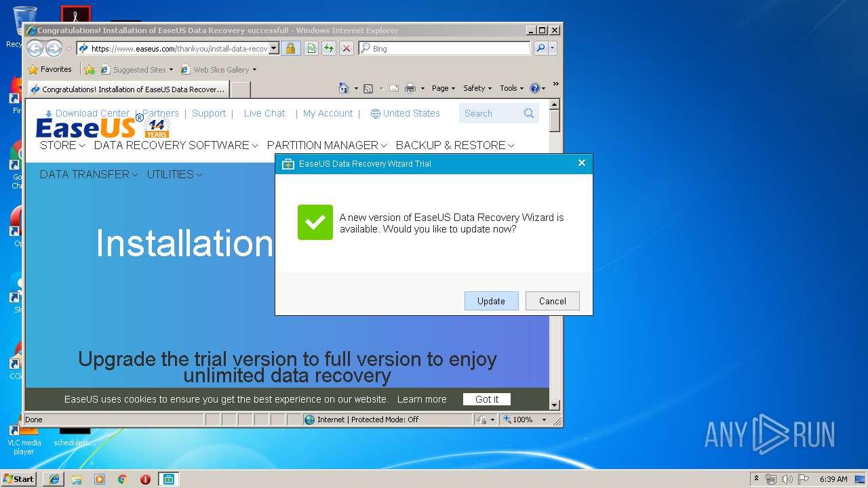Click the network tray icon
The image size is (868, 488).
click(x=771, y=479)
